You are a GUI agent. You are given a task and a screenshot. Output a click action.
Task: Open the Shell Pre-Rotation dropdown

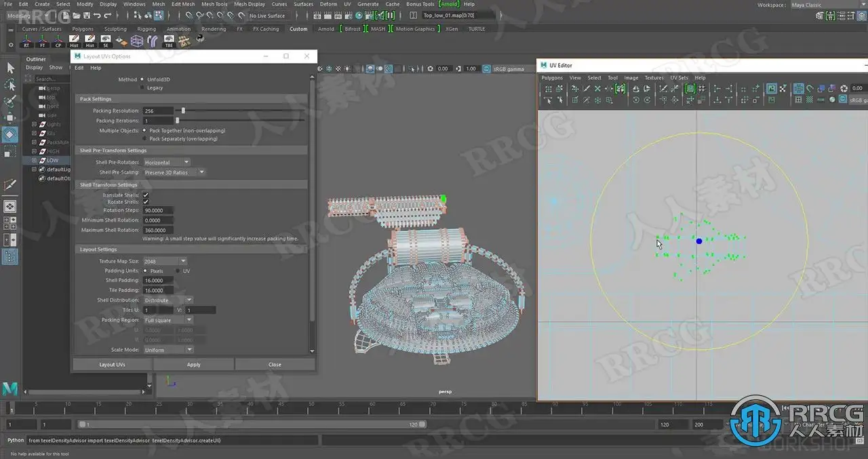pos(167,163)
